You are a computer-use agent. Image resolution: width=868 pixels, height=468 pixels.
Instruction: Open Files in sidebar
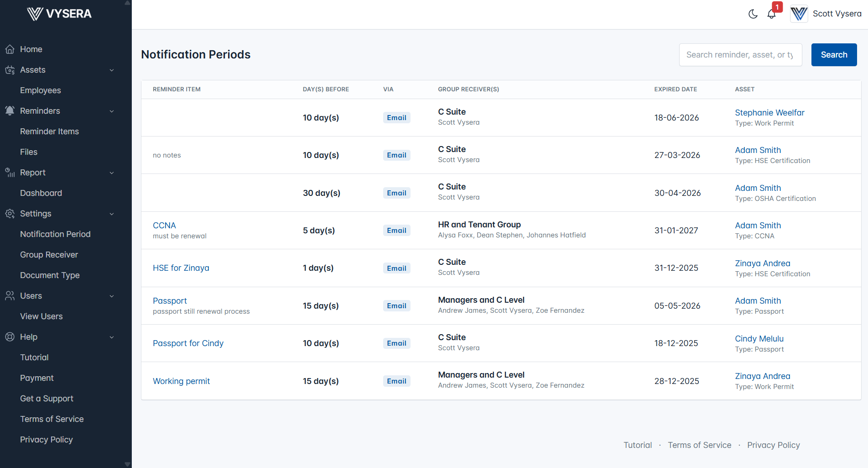pyautogui.click(x=29, y=152)
